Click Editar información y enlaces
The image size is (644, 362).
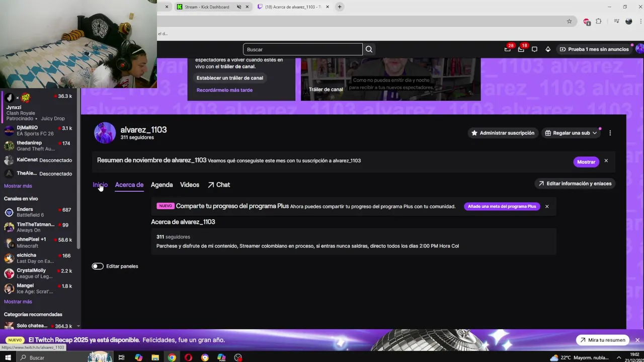tap(575, 184)
